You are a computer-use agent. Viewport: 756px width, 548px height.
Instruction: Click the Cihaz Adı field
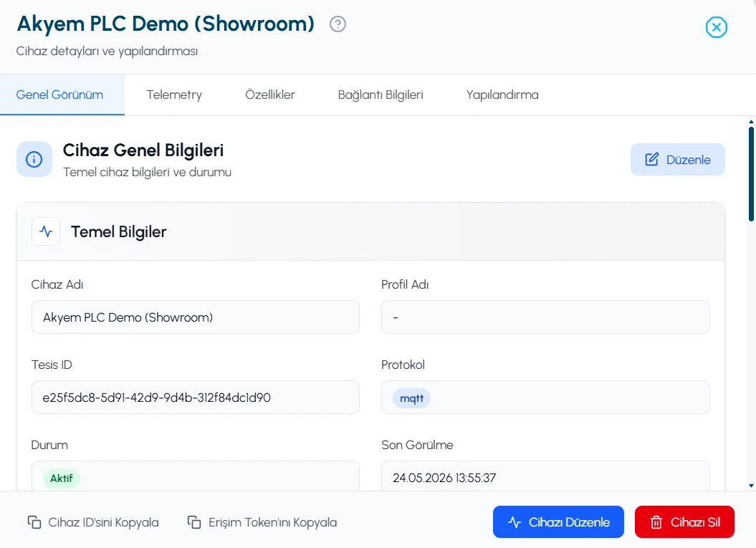point(195,317)
